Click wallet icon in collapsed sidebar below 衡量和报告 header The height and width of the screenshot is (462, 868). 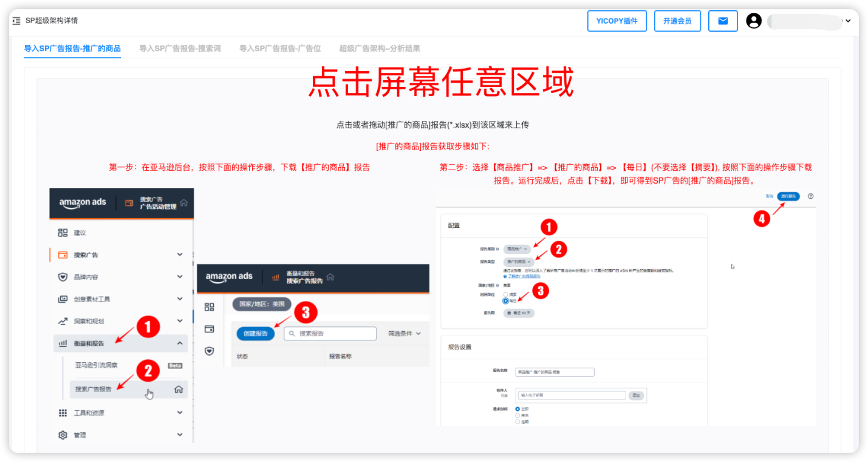[x=210, y=329]
